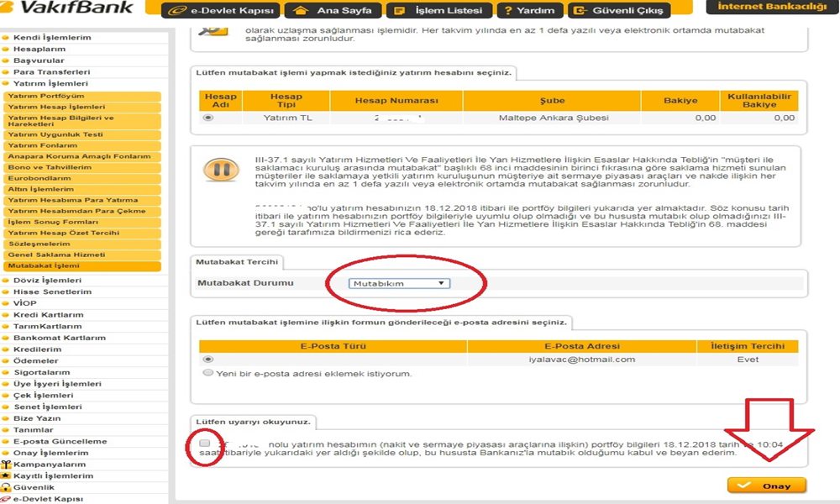Click the Maltepe Ankara Şubesi branch cell
840x504 pixels.
[x=554, y=118]
